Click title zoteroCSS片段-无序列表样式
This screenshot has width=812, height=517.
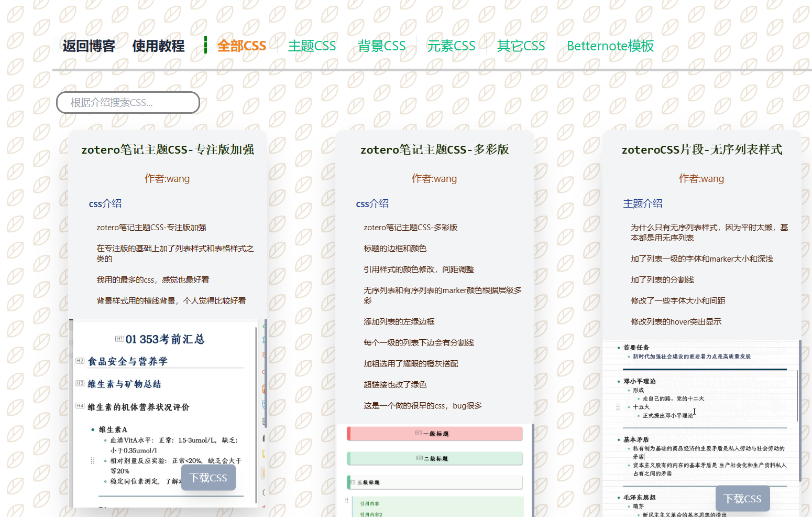pos(702,149)
